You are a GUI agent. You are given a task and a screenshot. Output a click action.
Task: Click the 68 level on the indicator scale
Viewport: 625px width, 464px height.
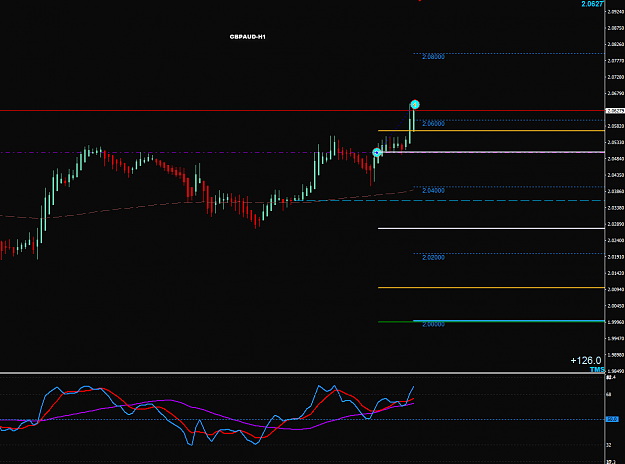point(609,394)
